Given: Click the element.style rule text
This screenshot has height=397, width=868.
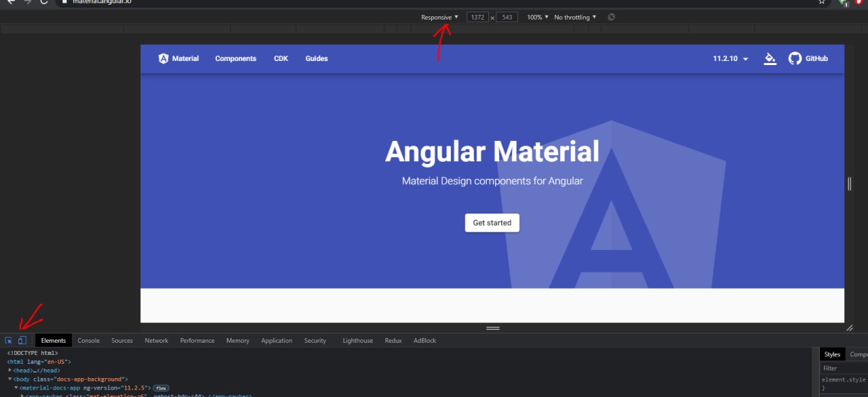Looking at the screenshot, I should (844, 379).
